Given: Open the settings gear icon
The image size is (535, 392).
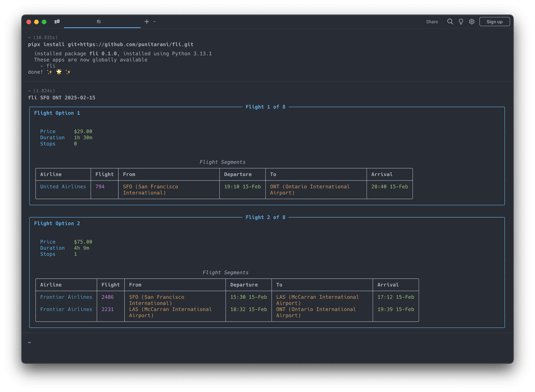Looking at the screenshot, I should pos(472,21).
